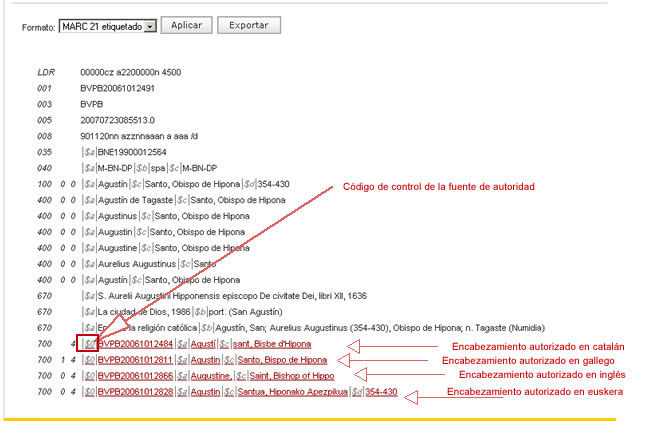This screenshot has height=421, width=650.
Task: Open control code link BVPB20061012811
Action: [135, 360]
